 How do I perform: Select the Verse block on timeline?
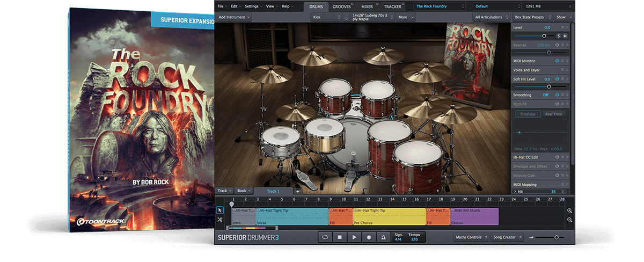coord(293,217)
